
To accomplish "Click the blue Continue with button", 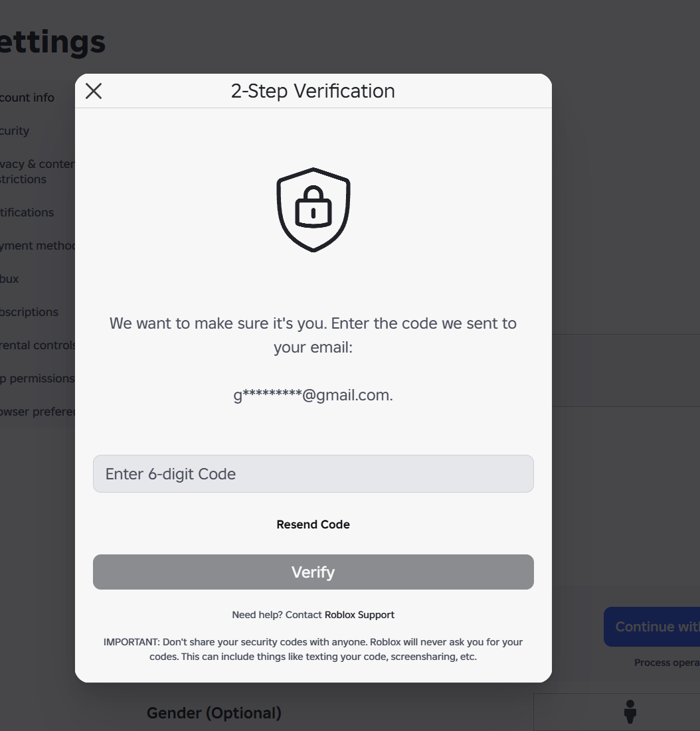I will pos(652,627).
